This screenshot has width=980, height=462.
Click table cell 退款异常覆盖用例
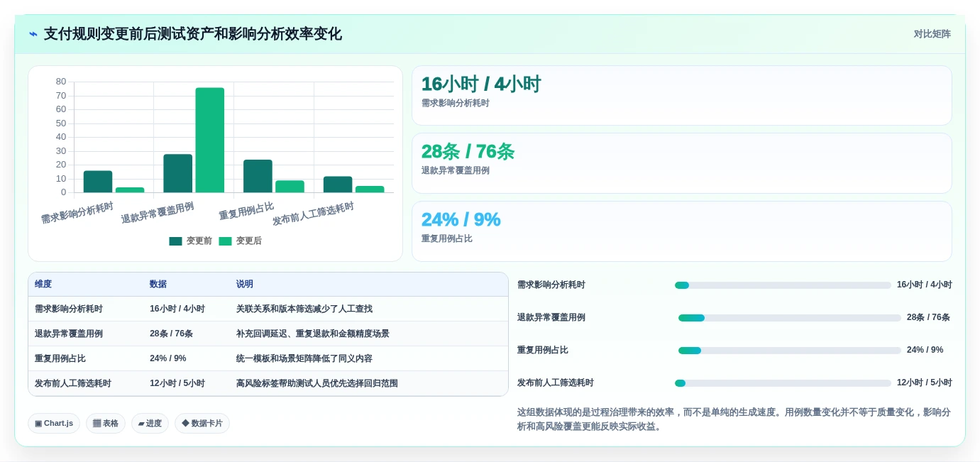pos(86,334)
